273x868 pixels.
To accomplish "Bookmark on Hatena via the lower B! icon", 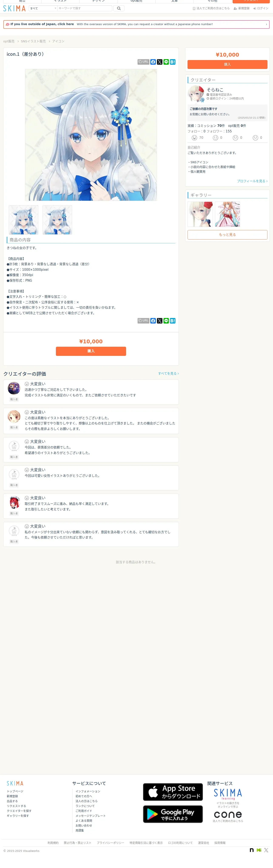I will (173, 321).
